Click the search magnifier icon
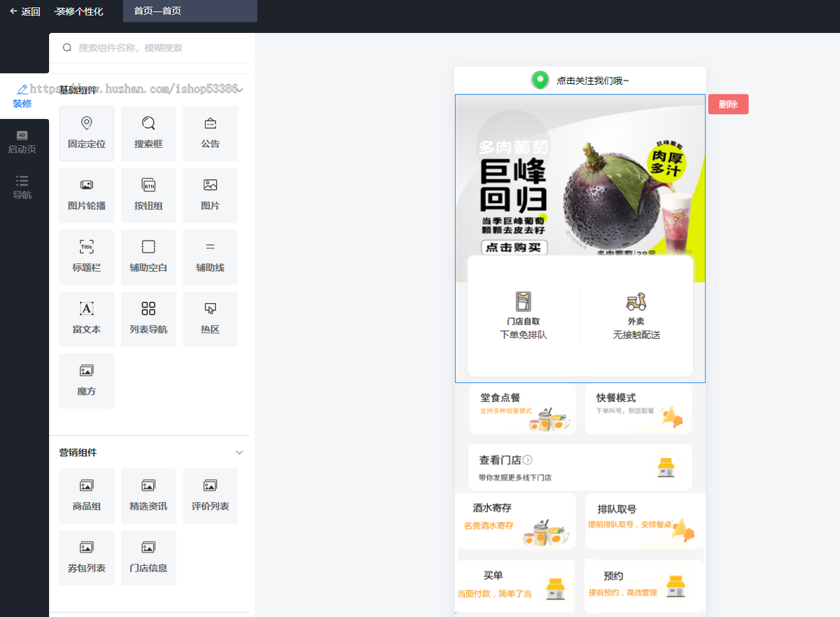The image size is (840, 617). [x=67, y=48]
